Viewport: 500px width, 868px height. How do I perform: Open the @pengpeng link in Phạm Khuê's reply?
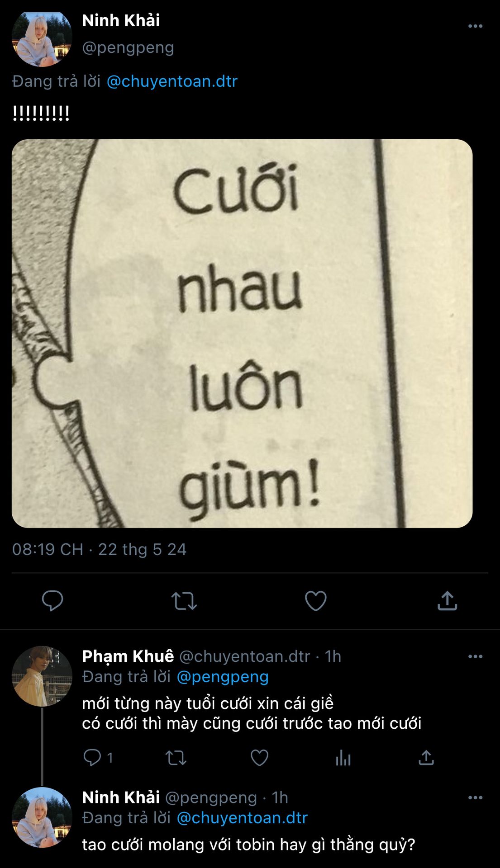[x=223, y=677]
